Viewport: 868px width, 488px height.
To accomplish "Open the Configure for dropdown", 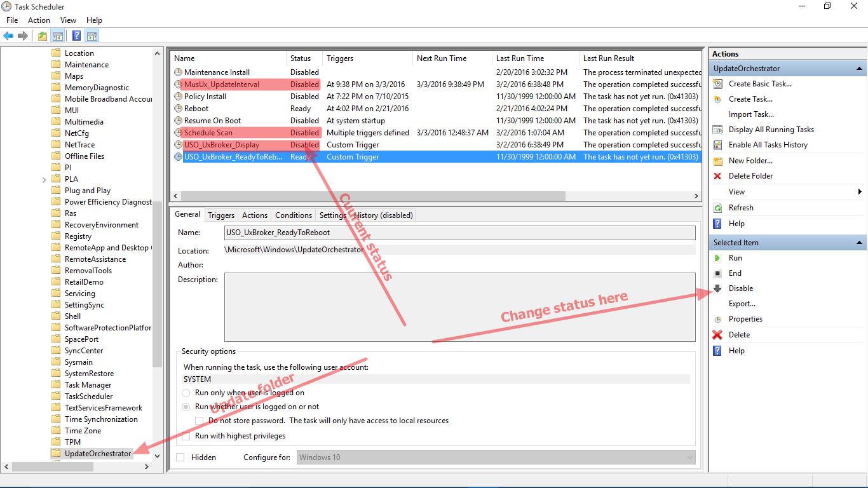I will [496, 457].
